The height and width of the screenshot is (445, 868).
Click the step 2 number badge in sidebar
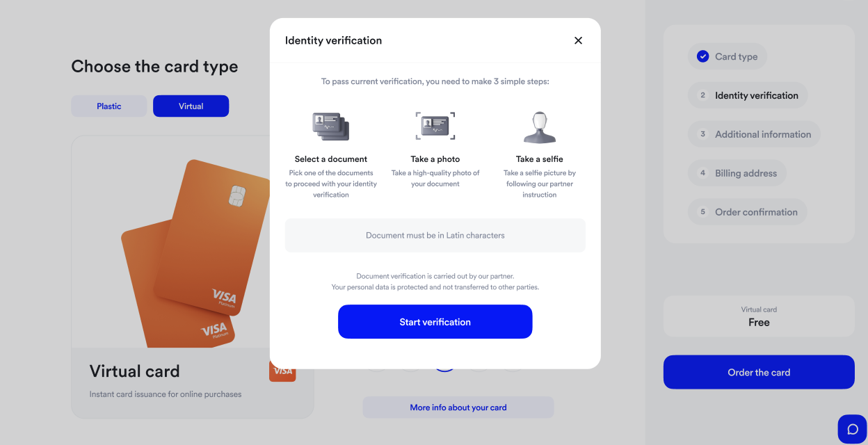(x=702, y=95)
